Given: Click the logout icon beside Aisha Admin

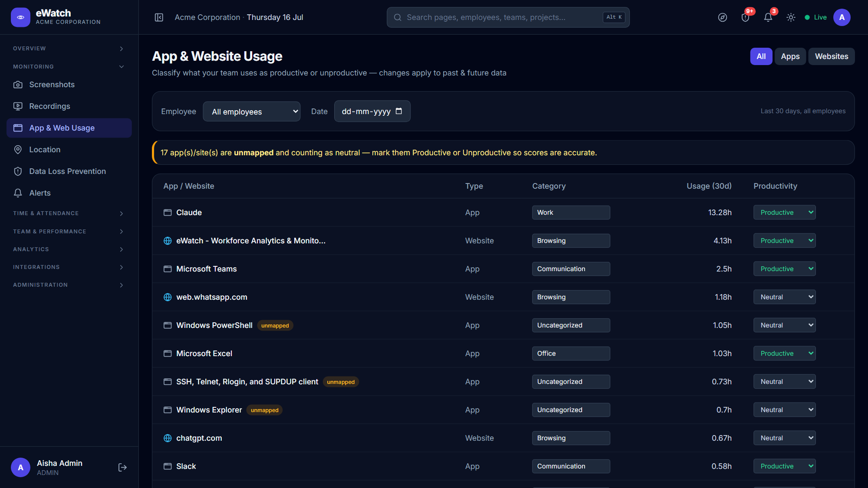Looking at the screenshot, I should pos(122,467).
